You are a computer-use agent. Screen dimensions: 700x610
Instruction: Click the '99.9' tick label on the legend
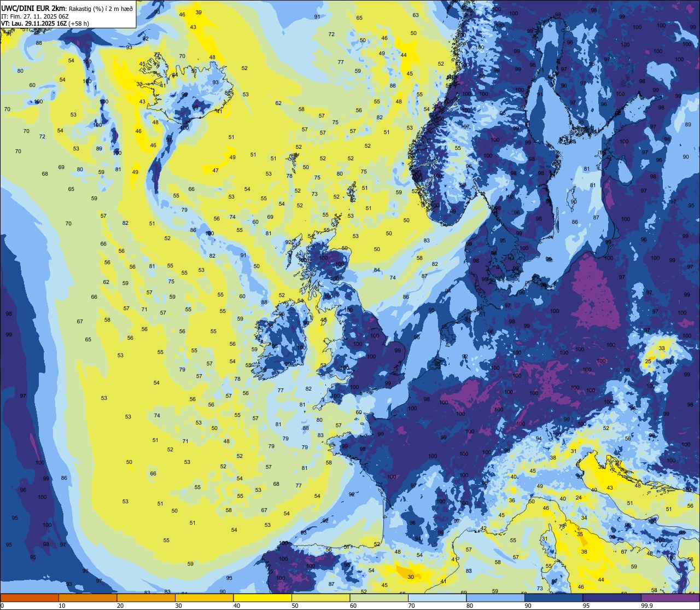[x=646, y=606]
